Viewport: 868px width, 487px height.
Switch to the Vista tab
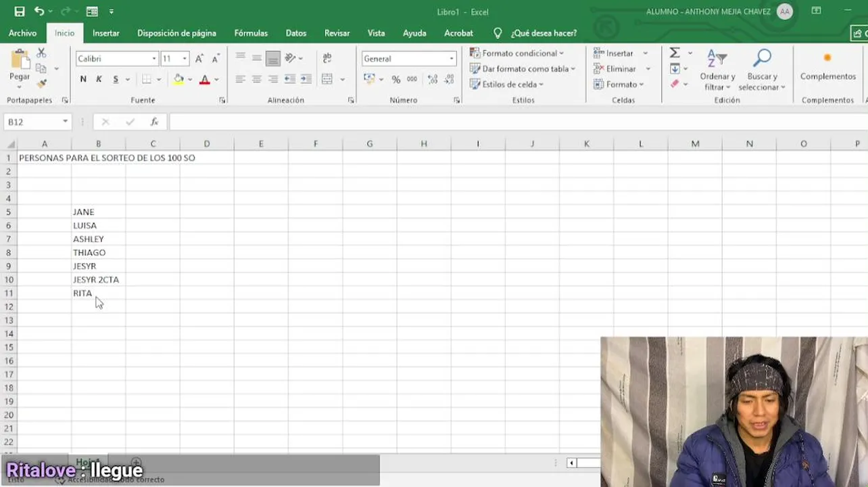[376, 33]
